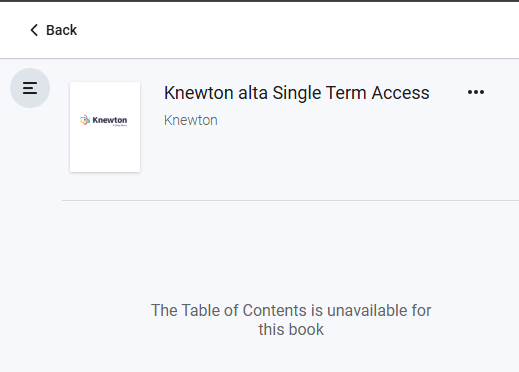Select the colorful Knewton emblem on cover
Screen dimensions: 519x372
pyautogui.click(x=85, y=120)
